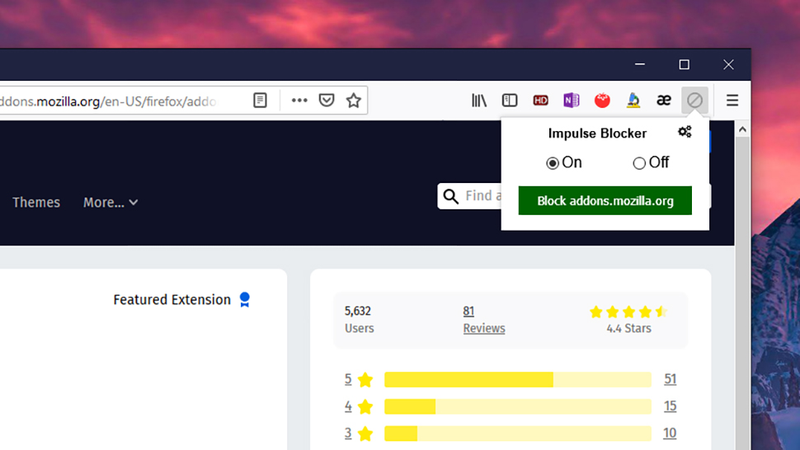Open the Firefox hamburger menu
The height and width of the screenshot is (450, 800).
tap(732, 101)
